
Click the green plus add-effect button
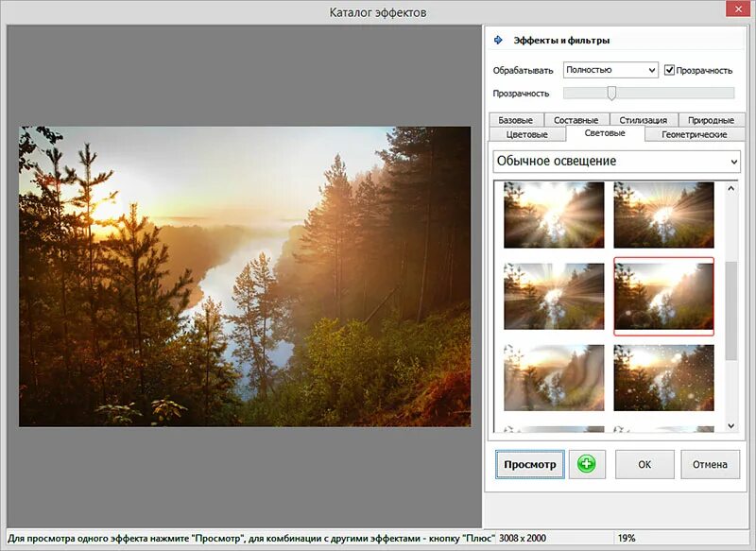point(587,464)
